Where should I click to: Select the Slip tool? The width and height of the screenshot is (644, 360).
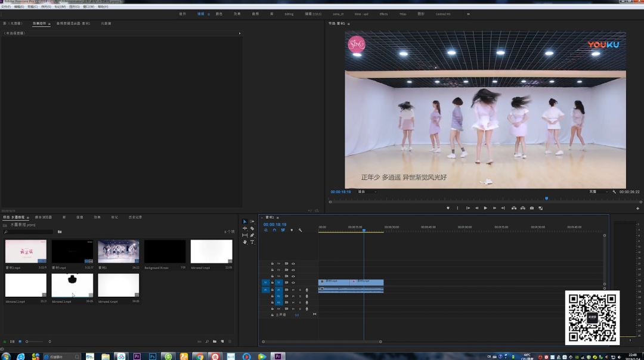pyautogui.click(x=245, y=235)
